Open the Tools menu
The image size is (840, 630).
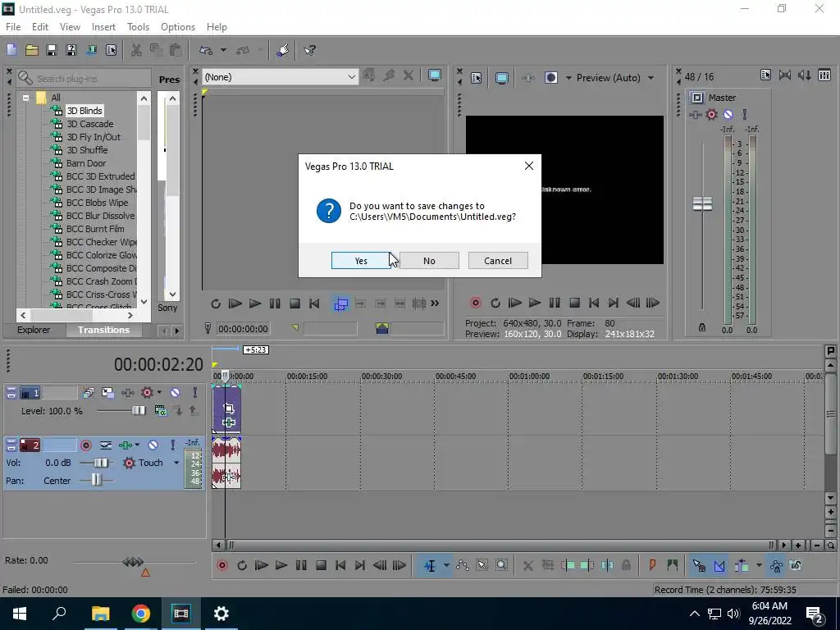pyautogui.click(x=138, y=27)
